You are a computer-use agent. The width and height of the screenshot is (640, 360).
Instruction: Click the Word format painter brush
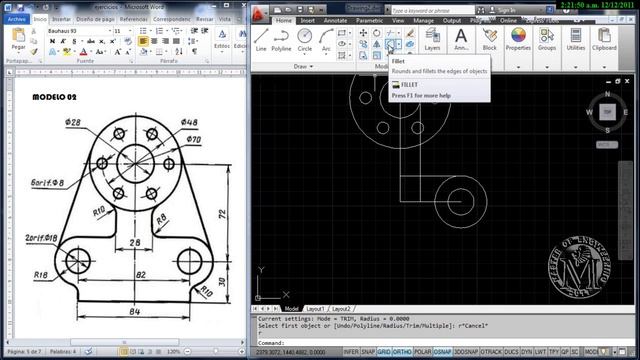pyautogui.click(x=34, y=52)
